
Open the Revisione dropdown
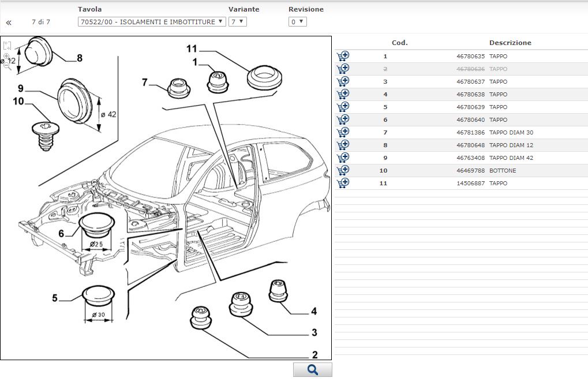coord(297,22)
